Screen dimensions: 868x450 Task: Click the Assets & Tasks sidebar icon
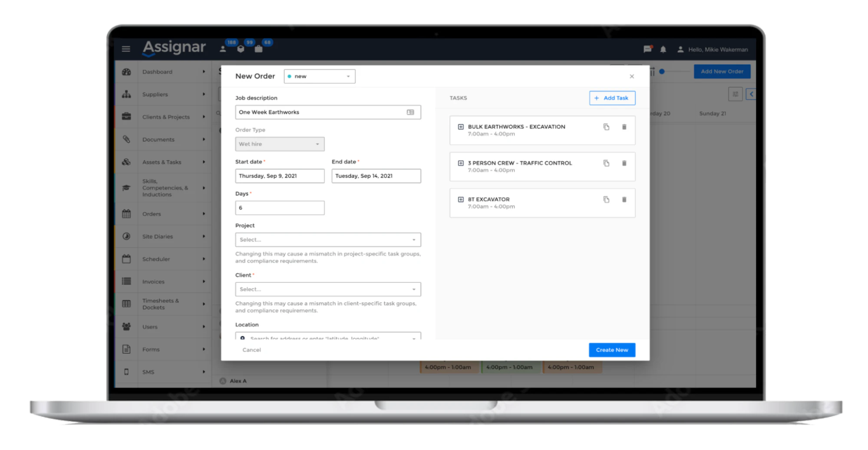126,162
